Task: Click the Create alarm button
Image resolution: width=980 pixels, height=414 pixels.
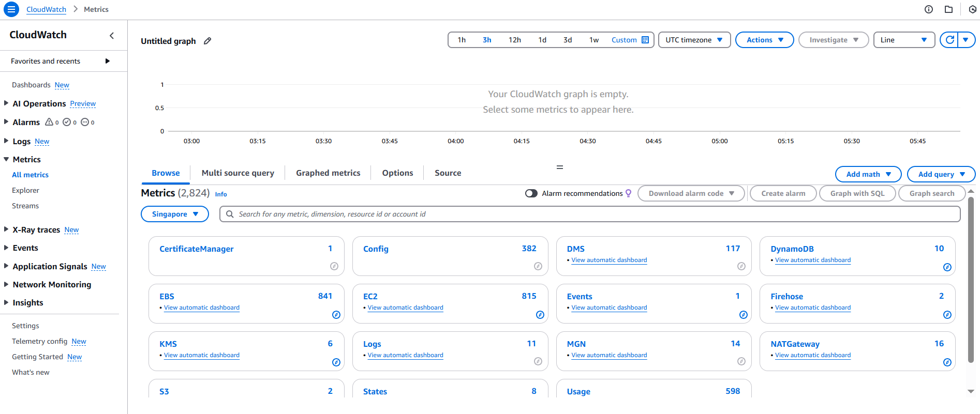Action: 783,193
